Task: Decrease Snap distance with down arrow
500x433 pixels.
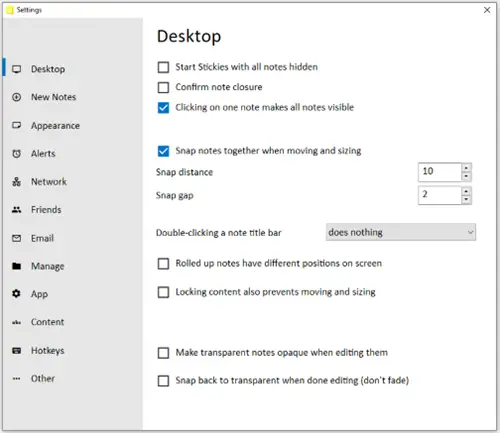Action: pos(466,176)
